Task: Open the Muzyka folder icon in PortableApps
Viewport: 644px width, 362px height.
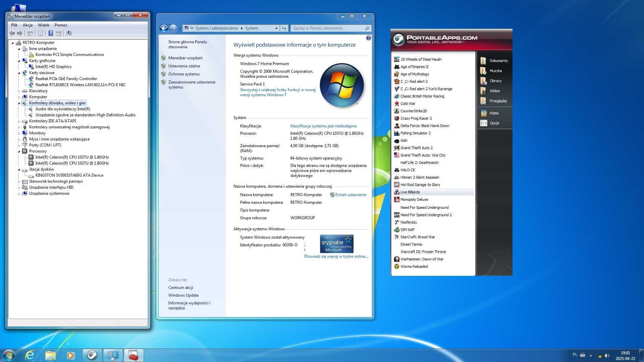Action: (483, 71)
